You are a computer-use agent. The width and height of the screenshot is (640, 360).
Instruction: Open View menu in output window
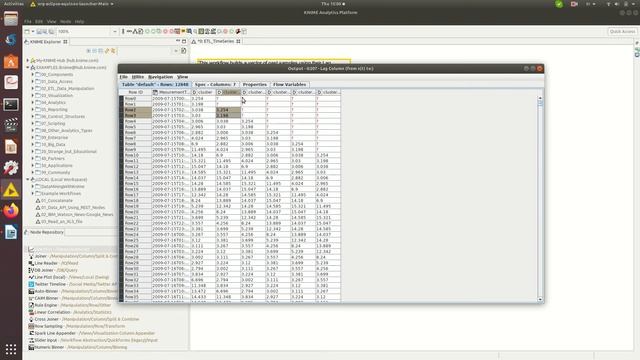(182, 77)
